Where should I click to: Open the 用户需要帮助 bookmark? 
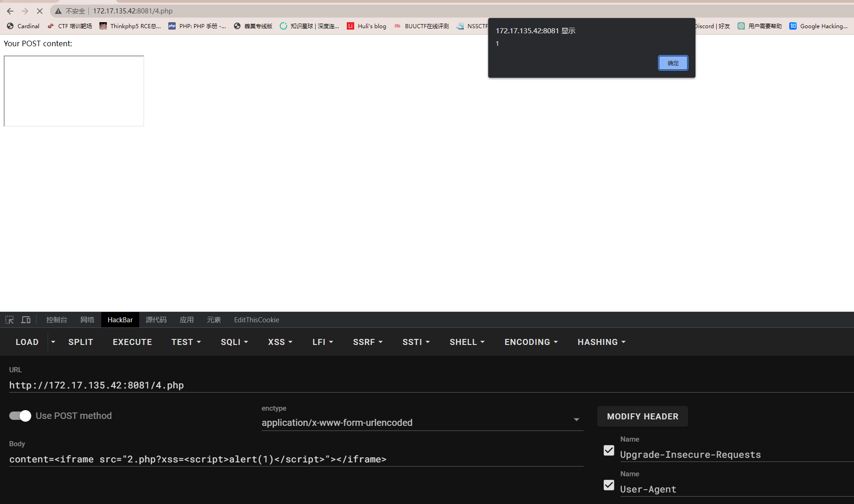760,26
